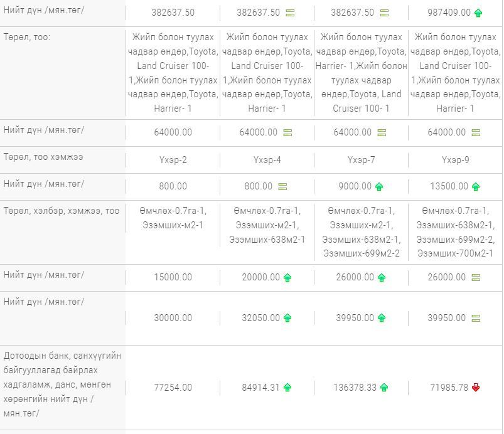The height and width of the screenshot is (434, 504).
Task: Select the "Төрөл, тоо хэмжээ" row label
Action: 43,157
